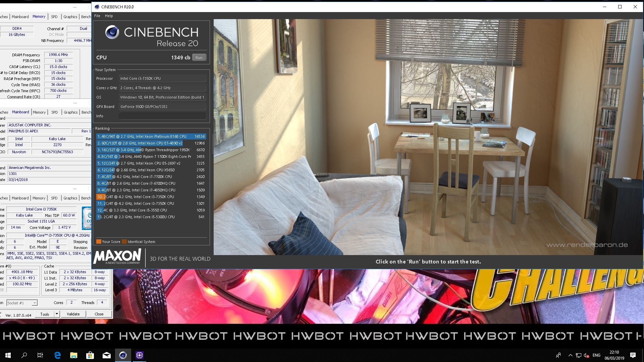
Task: Click the Your Score orange legend swatch
Action: pyautogui.click(x=99, y=242)
